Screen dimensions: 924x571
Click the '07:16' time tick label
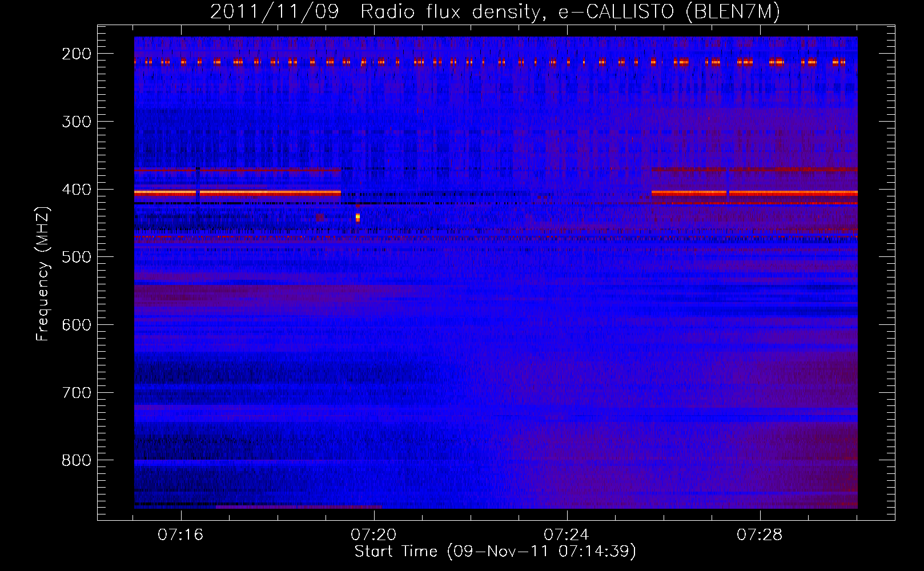click(180, 534)
